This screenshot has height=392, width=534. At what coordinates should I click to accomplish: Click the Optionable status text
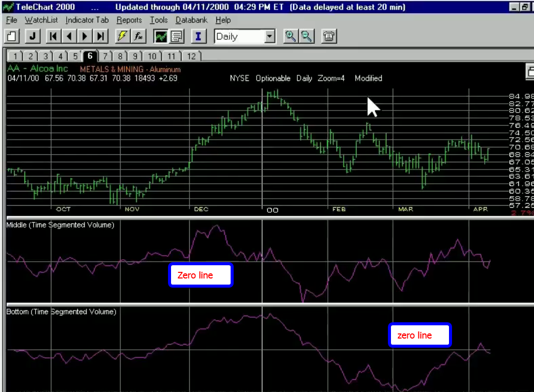pos(273,78)
